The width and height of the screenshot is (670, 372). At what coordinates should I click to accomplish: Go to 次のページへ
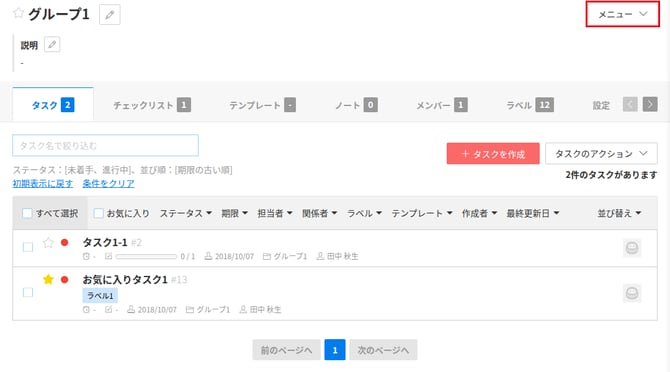(x=383, y=350)
